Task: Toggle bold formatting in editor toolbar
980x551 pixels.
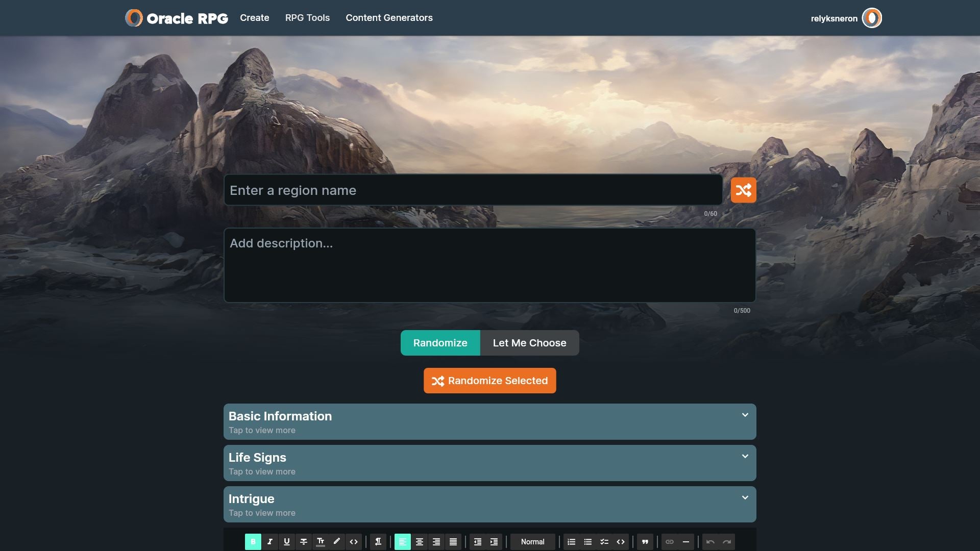Action: coord(253,542)
